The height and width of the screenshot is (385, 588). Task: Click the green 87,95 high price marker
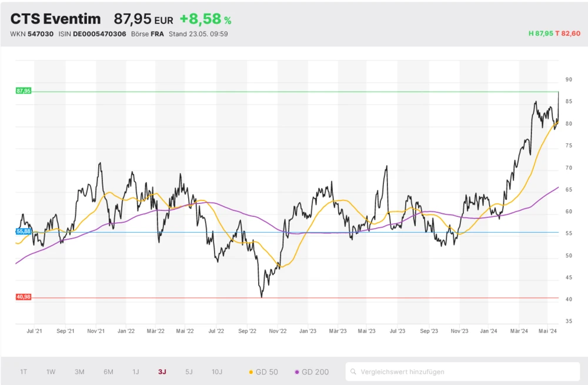pos(24,91)
